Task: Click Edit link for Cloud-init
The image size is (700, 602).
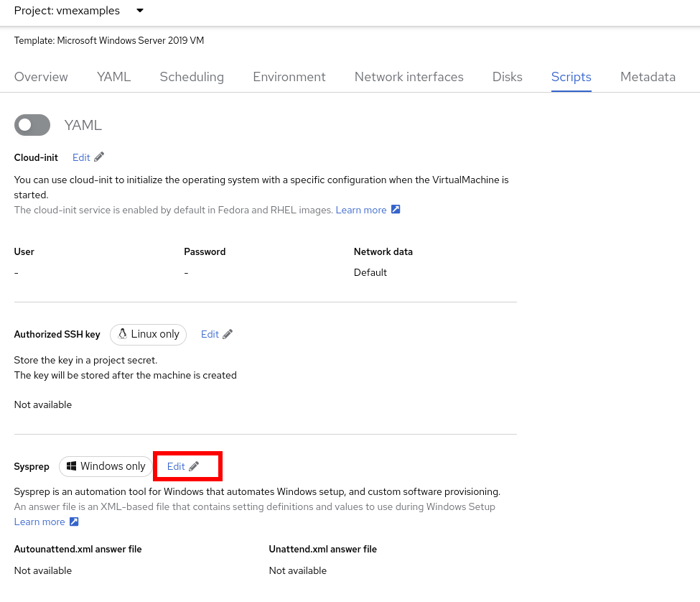Action: coord(81,157)
